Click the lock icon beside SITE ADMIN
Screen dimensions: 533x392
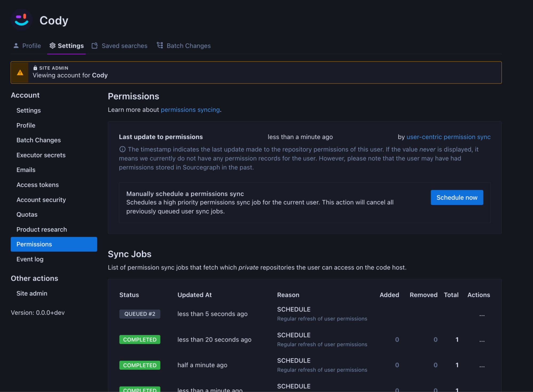click(x=35, y=68)
